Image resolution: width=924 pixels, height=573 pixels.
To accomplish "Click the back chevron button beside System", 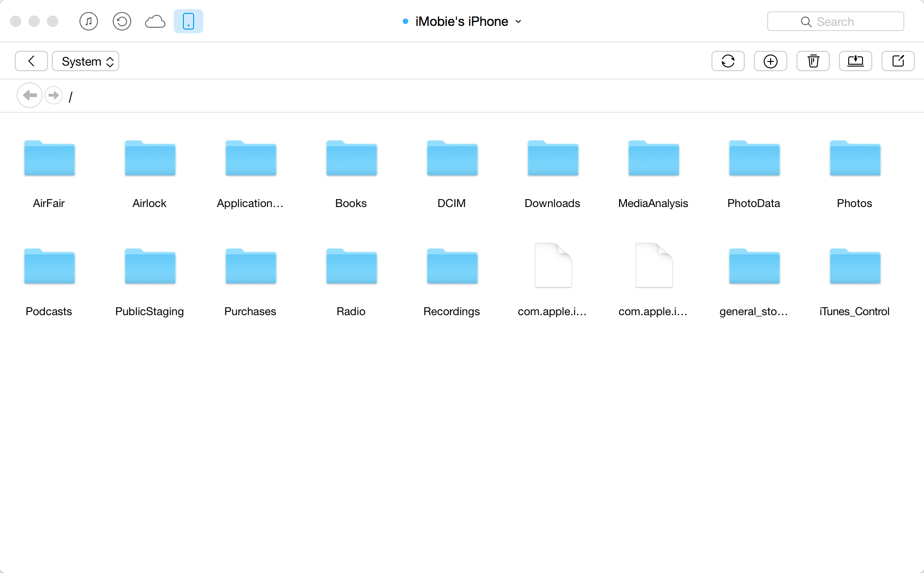I will click(x=31, y=61).
